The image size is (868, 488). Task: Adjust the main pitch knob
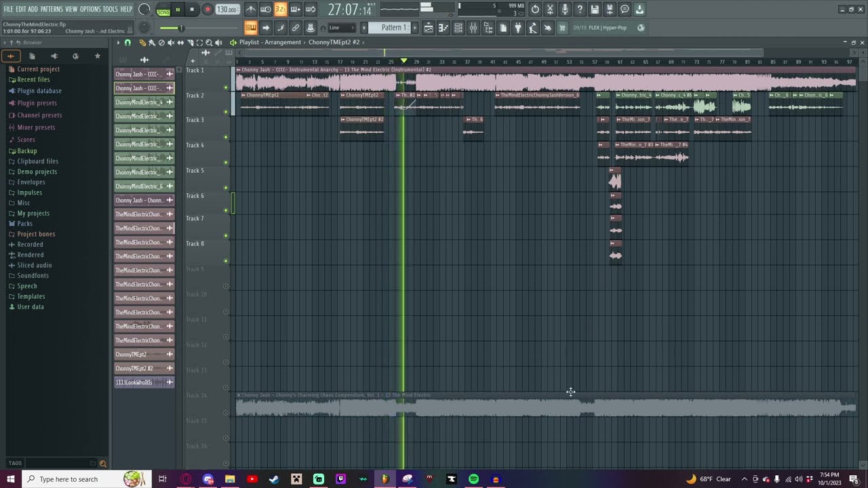pyautogui.click(x=144, y=28)
